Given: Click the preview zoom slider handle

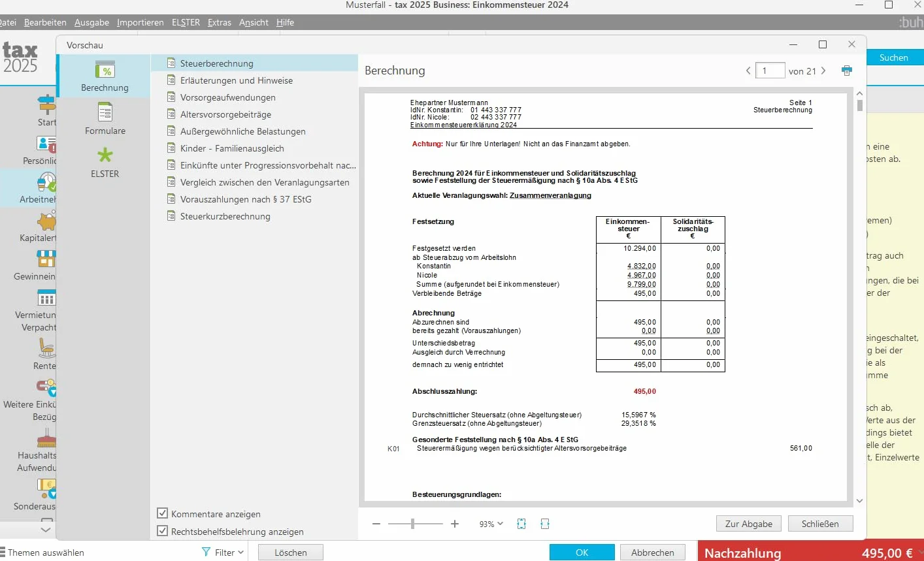Looking at the screenshot, I should (x=412, y=524).
